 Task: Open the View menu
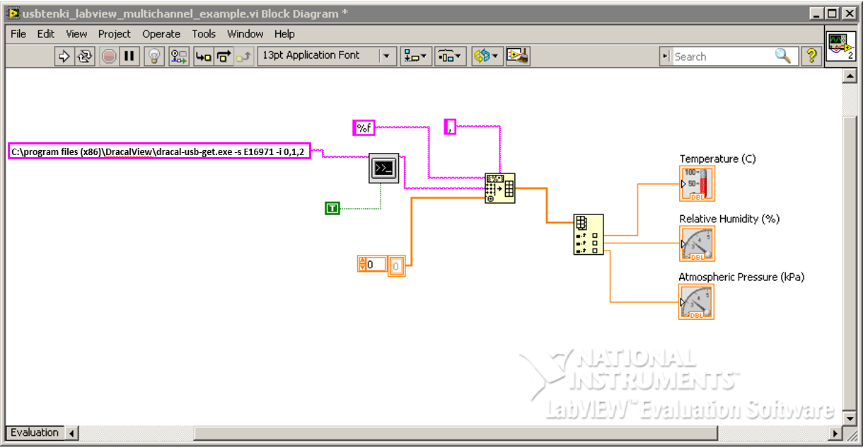pyautogui.click(x=76, y=34)
